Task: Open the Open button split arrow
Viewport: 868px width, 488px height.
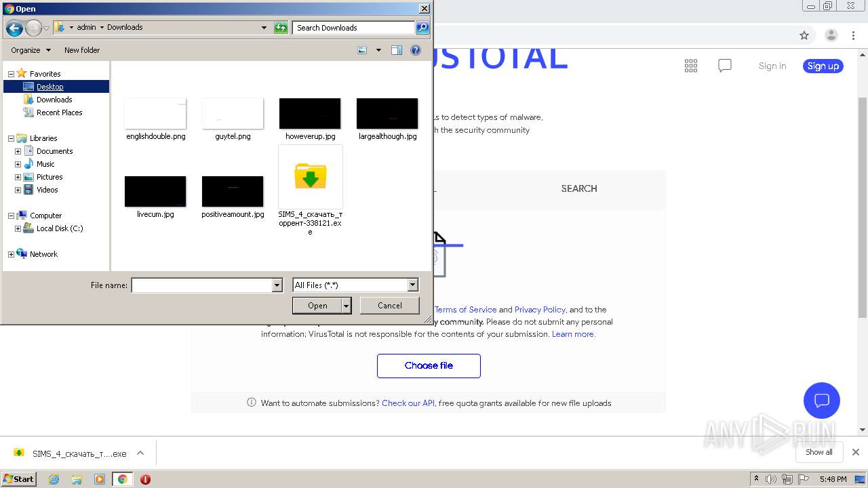Action: (347, 306)
